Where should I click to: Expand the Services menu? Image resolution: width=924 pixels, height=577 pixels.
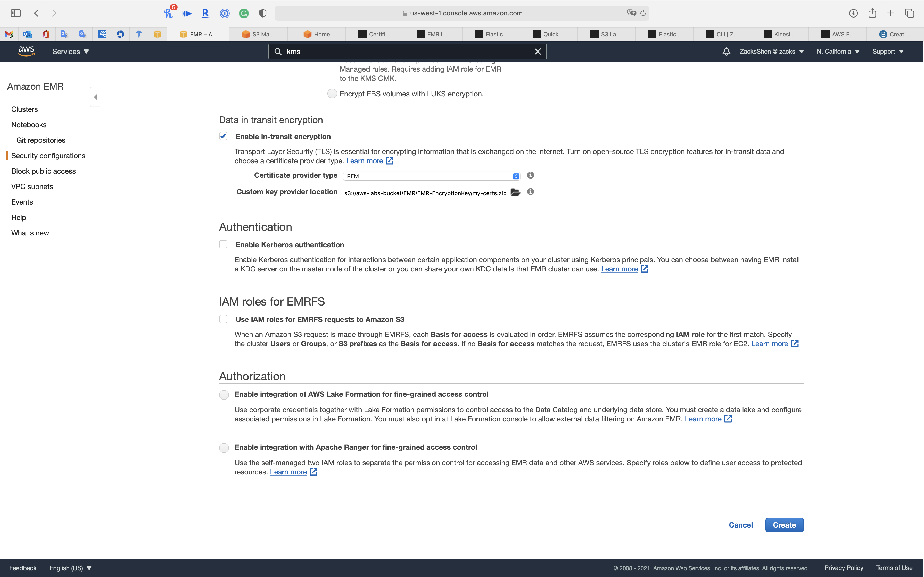(71, 52)
